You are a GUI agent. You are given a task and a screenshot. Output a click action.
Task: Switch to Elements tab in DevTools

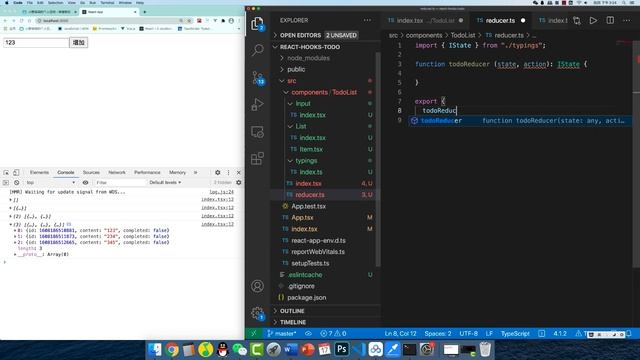pos(39,173)
